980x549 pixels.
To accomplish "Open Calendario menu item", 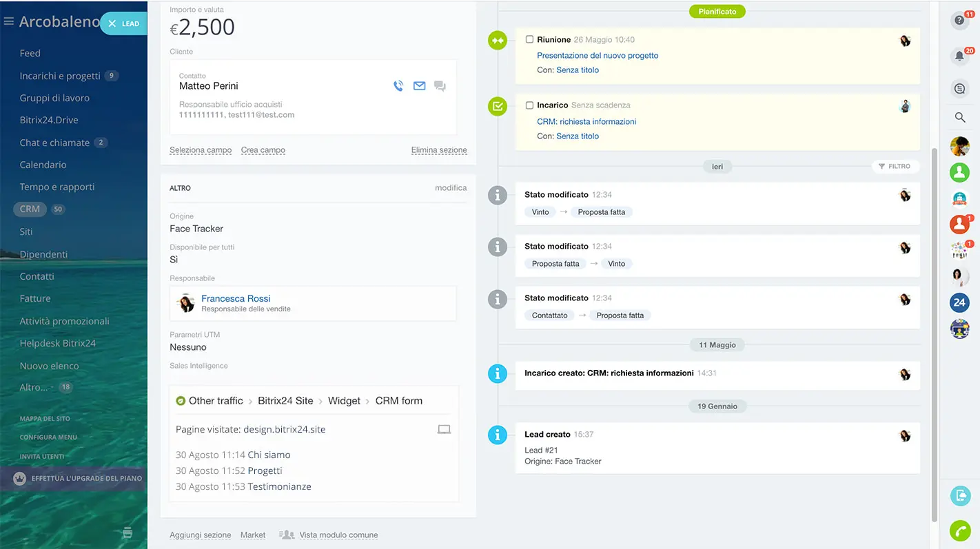I will [x=43, y=165].
